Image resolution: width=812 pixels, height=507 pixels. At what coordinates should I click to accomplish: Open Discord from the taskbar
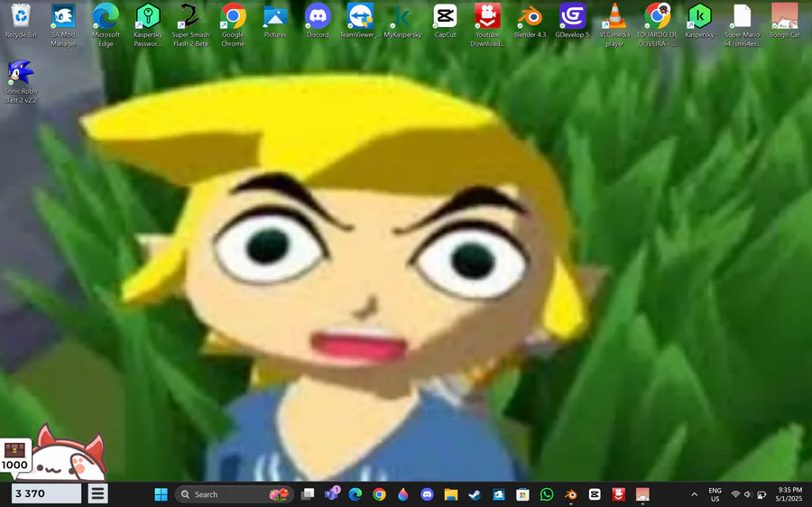tap(427, 494)
